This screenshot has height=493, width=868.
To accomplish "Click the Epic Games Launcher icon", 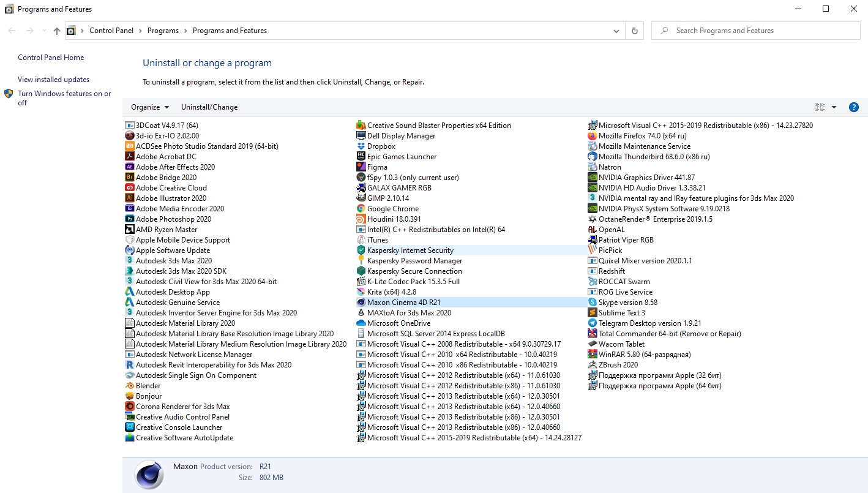I will (x=361, y=157).
